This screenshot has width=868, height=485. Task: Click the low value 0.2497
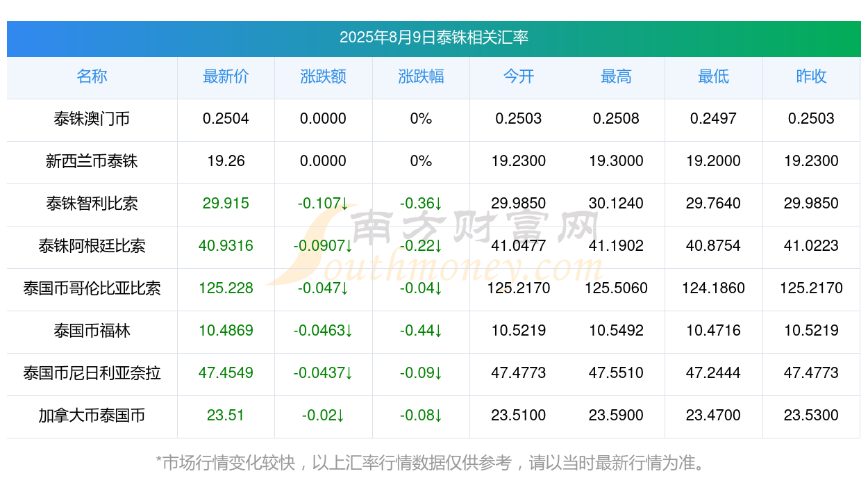pyautogui.click(x=714, y=119)
